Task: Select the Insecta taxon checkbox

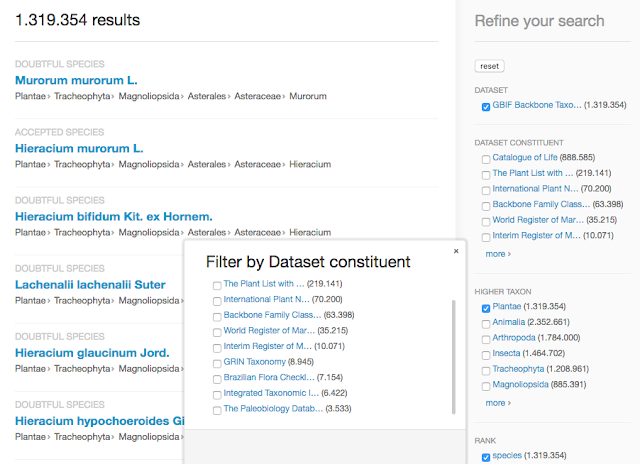Action: tap(486, 354)
